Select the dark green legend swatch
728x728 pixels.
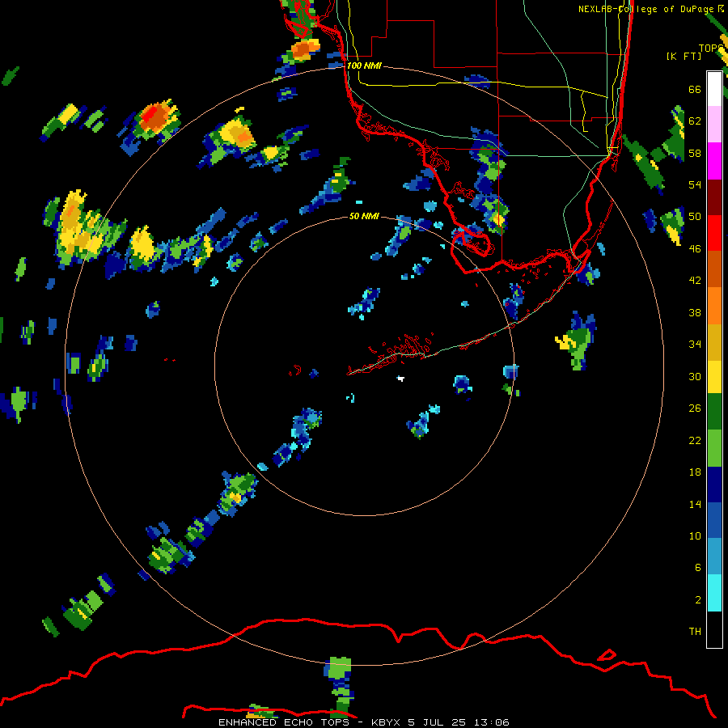[714, 412]
